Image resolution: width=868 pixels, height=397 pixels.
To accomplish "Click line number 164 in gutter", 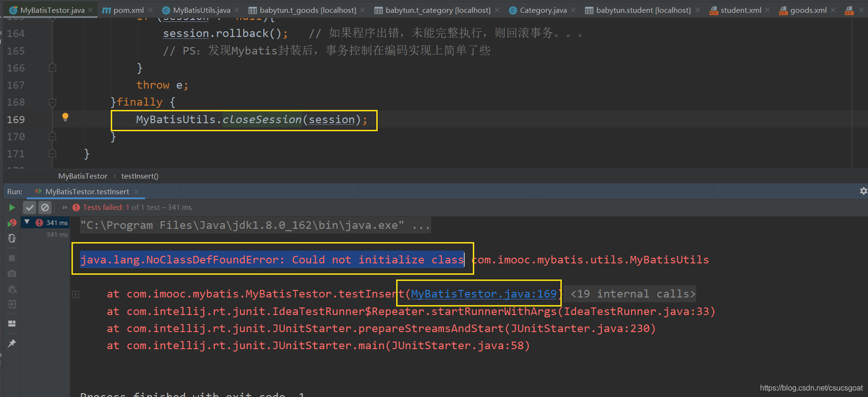I will pyautogui.click(x=16, y=34).
